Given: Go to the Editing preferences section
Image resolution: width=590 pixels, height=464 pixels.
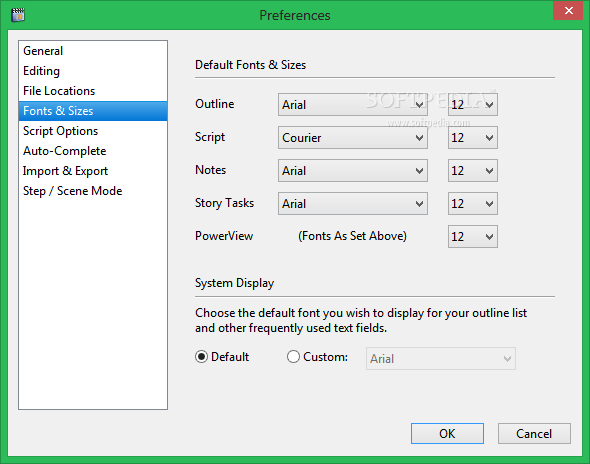Looking at the screenshot, I should (x=93, y=71).
